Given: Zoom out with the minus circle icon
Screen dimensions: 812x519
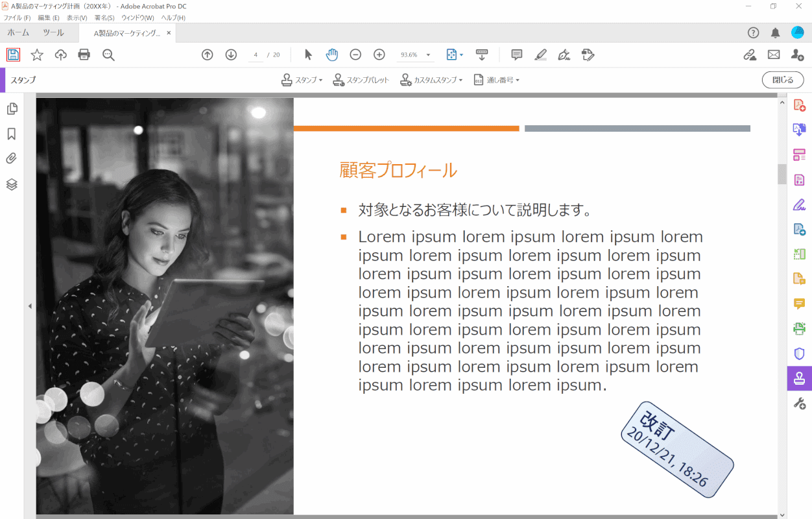Looking at the screenshot, I should click(355, 55).
